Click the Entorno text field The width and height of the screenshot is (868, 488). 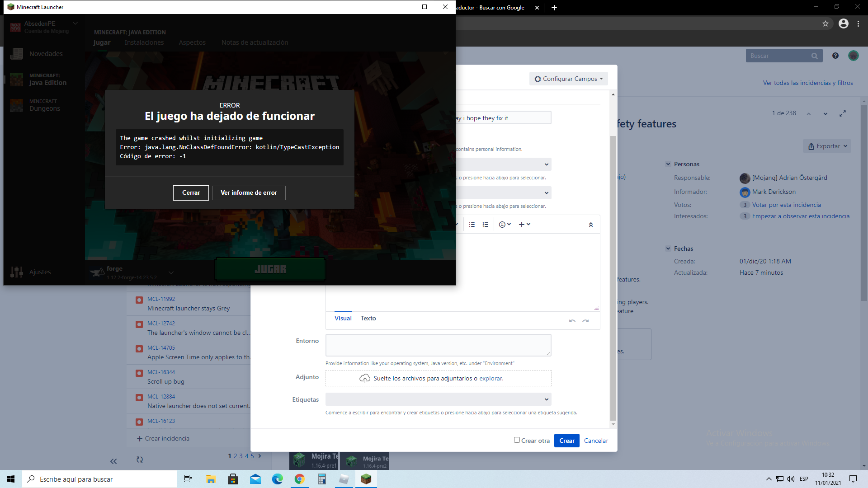438,345
